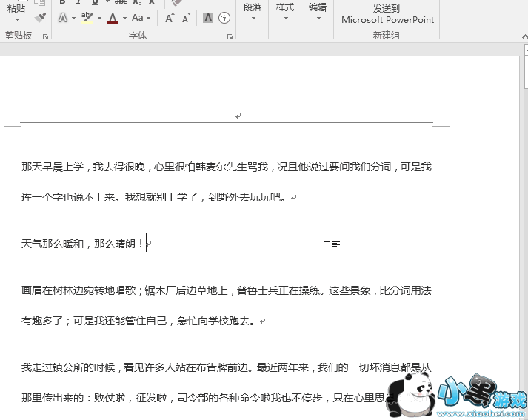Apply the dark red font color
The width and height of the screenshot is (528, 420).
coord(113,18)
